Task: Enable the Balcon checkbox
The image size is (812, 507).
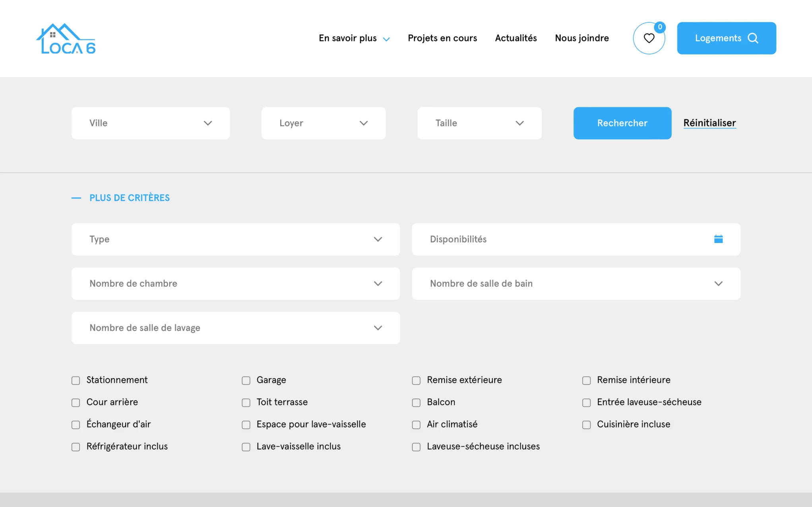Action: click(416, 403)
